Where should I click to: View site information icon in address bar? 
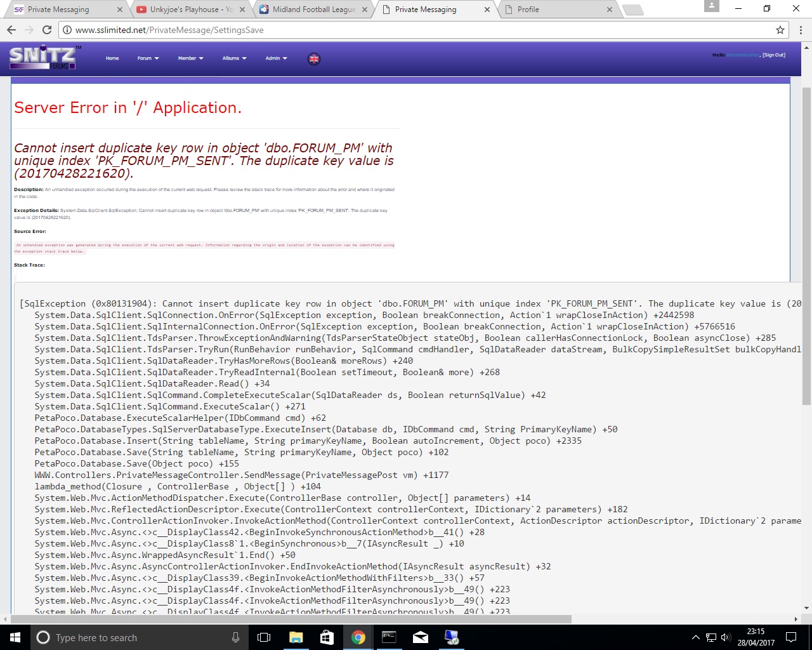[x=67, y=30]
